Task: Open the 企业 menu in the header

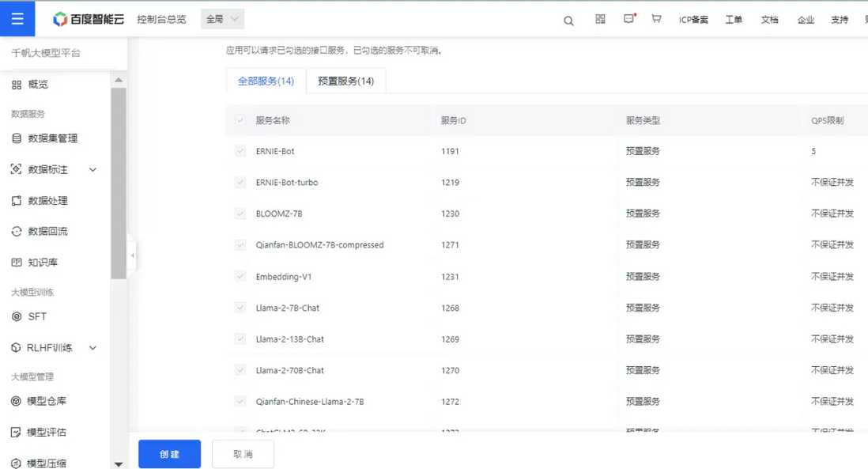Action: [806, 20]
